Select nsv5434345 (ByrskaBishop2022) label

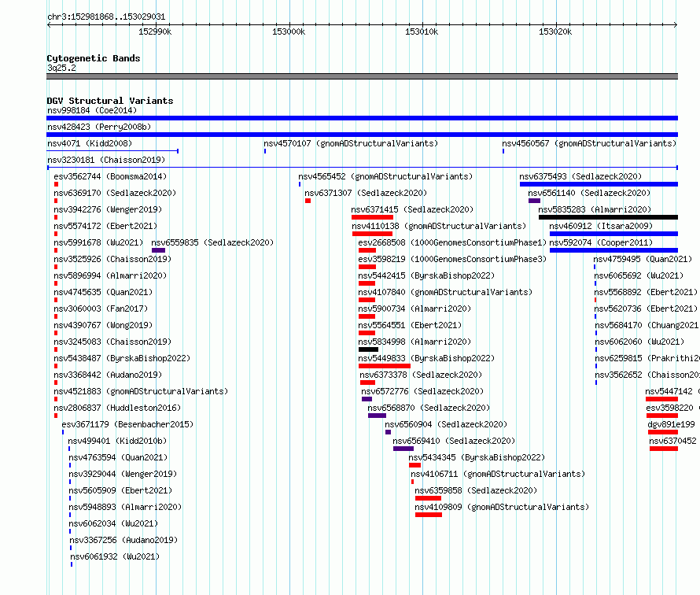click(477, 457)
